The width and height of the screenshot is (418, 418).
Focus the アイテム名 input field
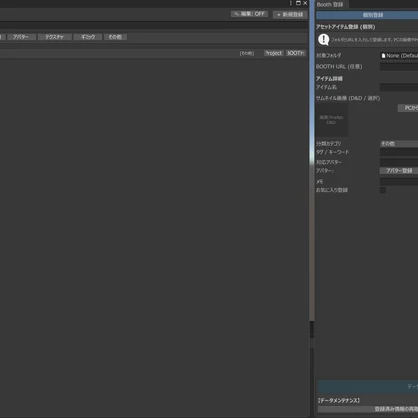[399, 87]
